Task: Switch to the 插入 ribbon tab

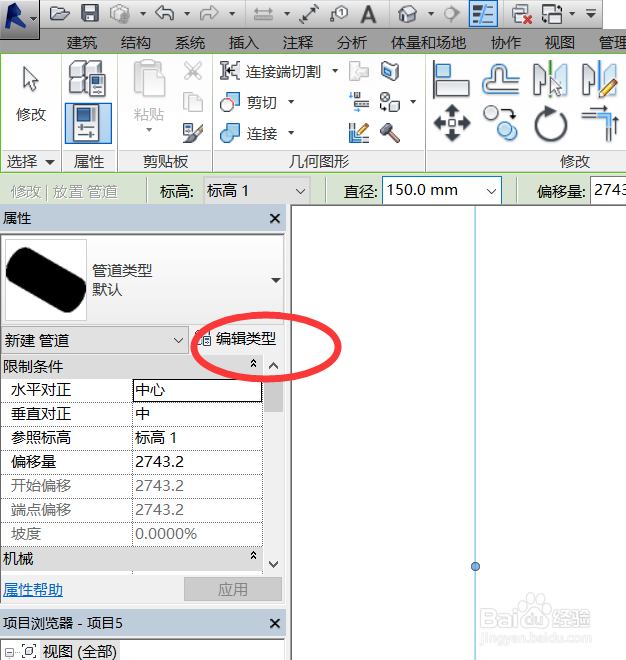Action: click(x=244, y=43)
